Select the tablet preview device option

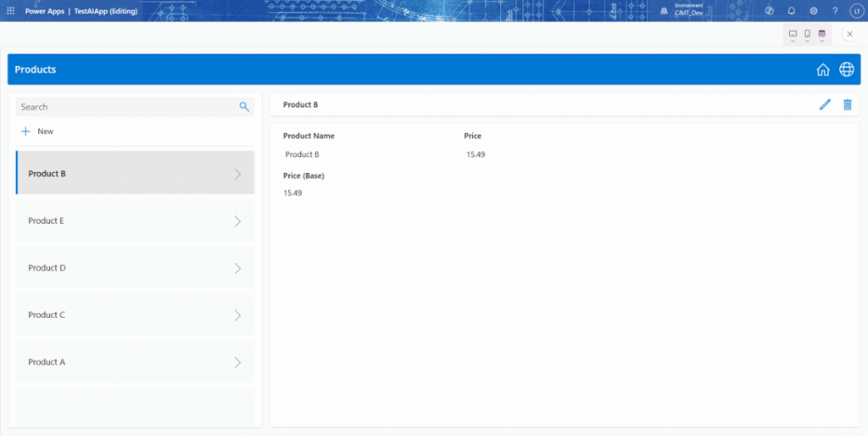(x=793, y=34)
